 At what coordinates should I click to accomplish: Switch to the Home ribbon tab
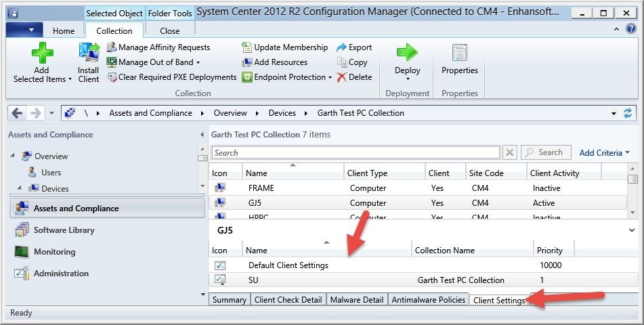pos(64,31)
